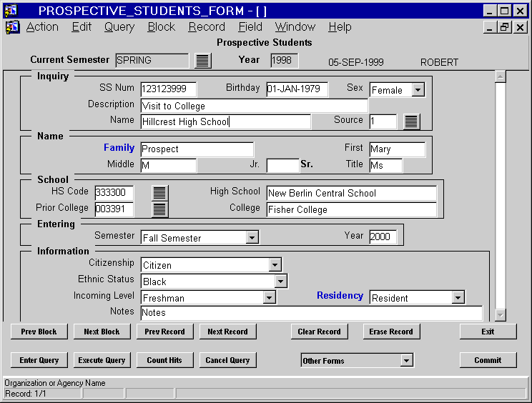Screen dimensions: 532x403
Task: Open the Query menu
Action: [119, 26]
